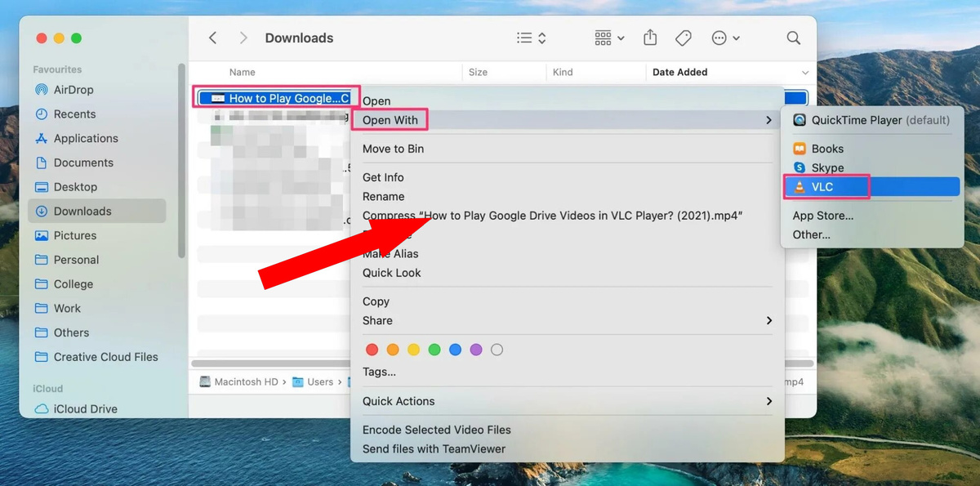
Task: Click the Applications icon in the sidebar
Action: [42, 138]
